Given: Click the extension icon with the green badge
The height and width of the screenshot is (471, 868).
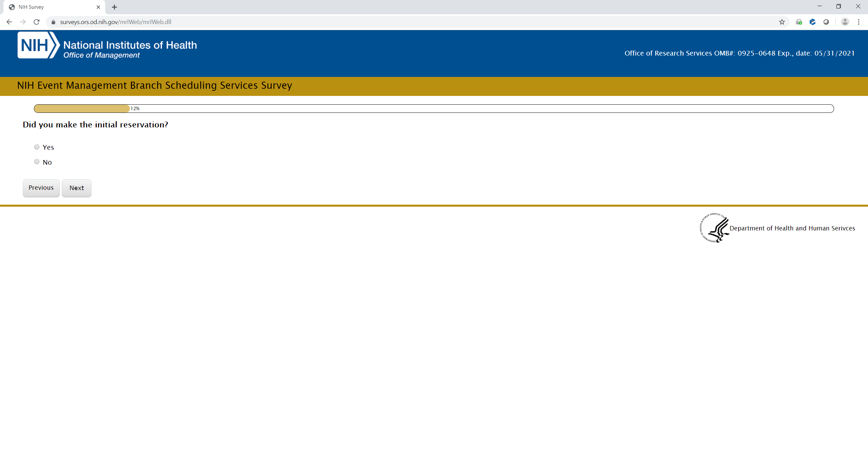Looking at the screenshot, I should point(799,22).
